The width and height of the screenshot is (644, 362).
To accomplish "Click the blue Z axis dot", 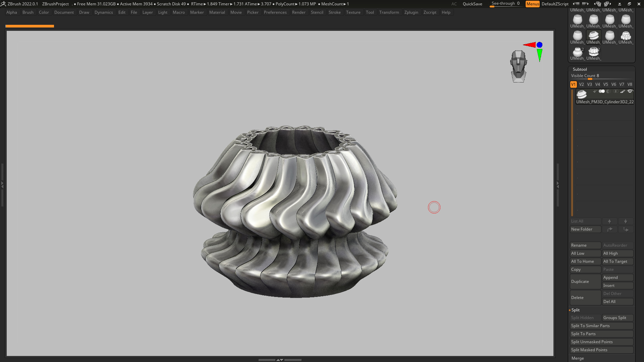I will (539, 45).
